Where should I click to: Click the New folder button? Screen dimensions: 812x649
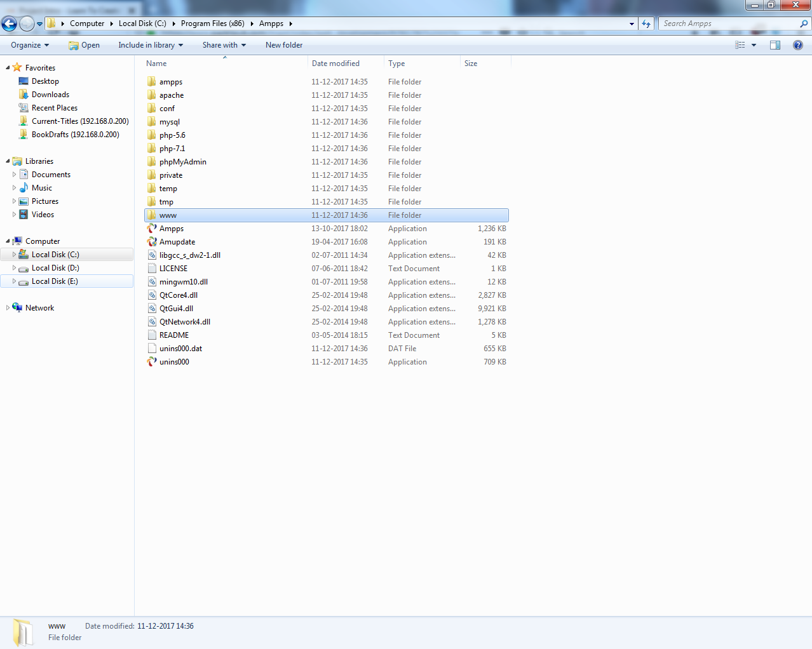click(284, 45)
